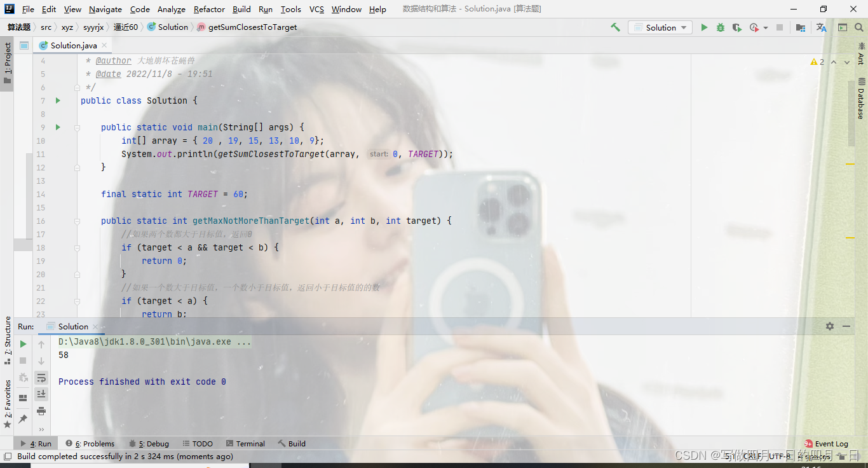Fold the getMaxNotMoreThanTarget method at line 16
This screenshot has height=468, width=868.
pos(77,221)
